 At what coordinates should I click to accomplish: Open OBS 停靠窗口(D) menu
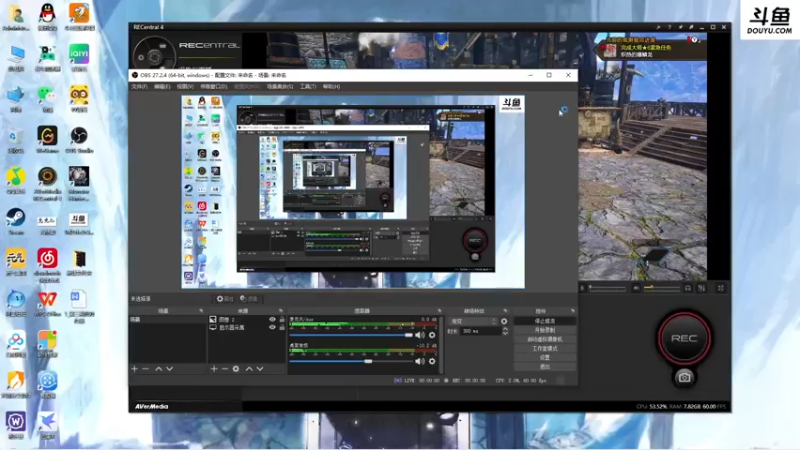tap(214, 87)
